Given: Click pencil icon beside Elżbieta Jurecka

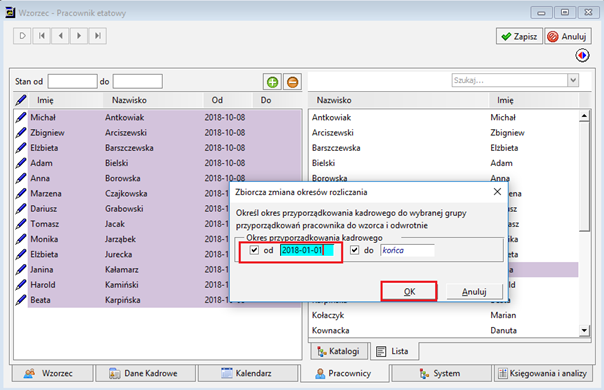Looking at the screenshot, I should click(21, 254).
